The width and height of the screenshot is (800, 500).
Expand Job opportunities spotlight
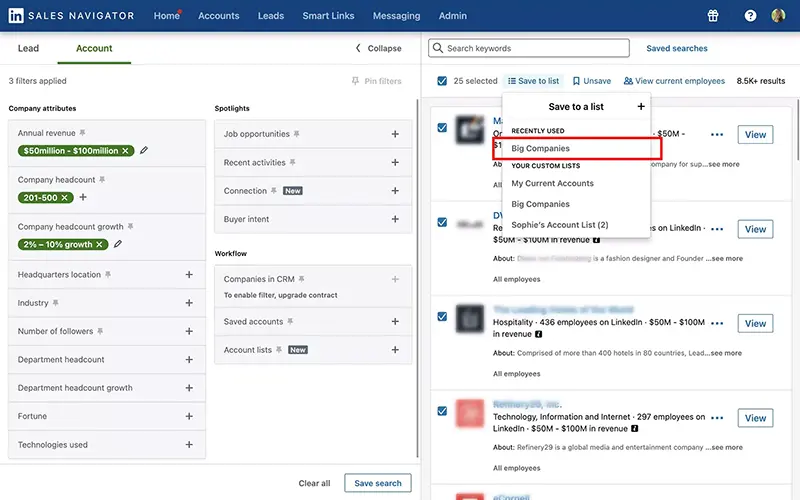click(395, 134)
